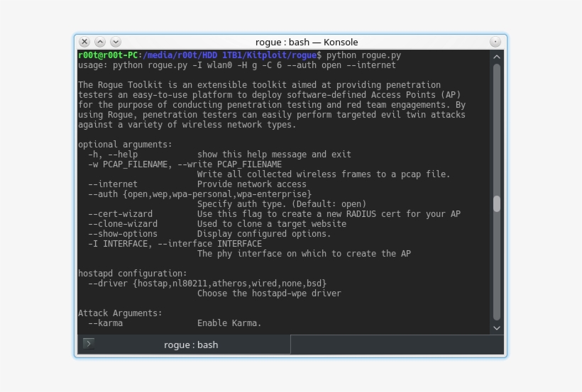This screenshot has width=582, height=392.
Task: Click the prompt text 'r00t@r00t-PC'
Action: pos(108,55)
